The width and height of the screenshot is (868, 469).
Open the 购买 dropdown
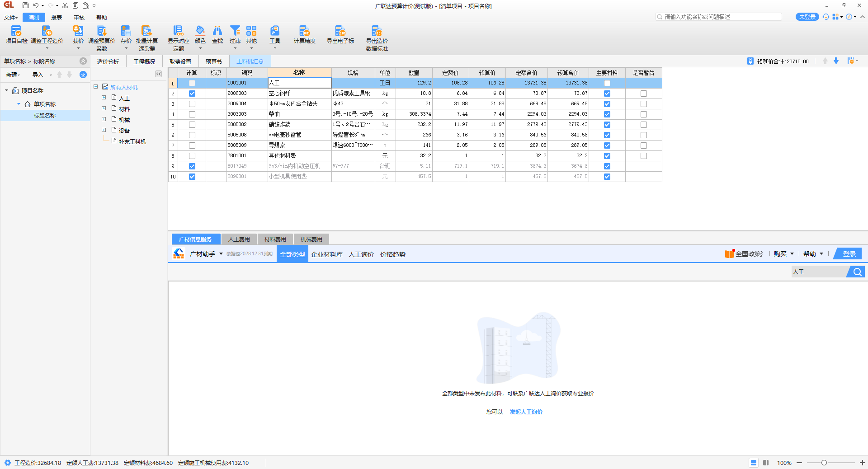[784, 254]
